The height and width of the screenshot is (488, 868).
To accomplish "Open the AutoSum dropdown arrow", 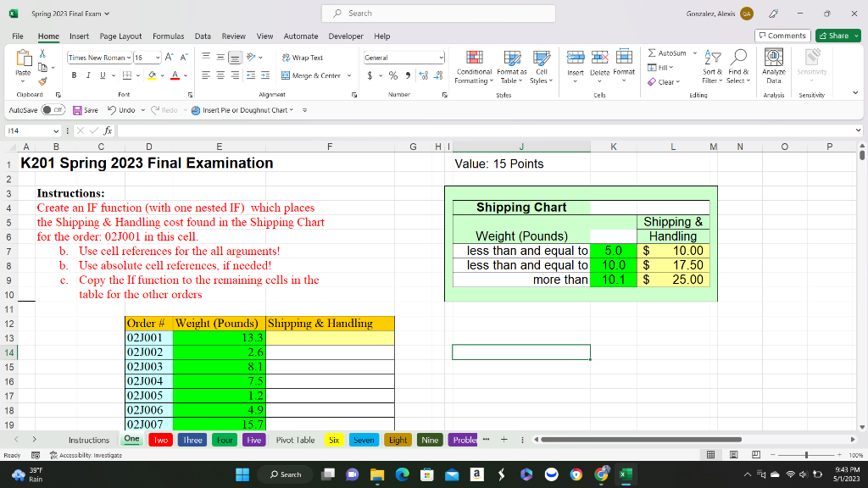I will pyautogui.click(x=695, y=53).
